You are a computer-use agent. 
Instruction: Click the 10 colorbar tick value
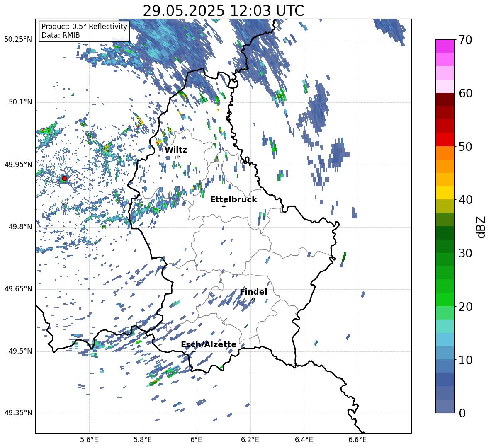[x=465, y=360]
